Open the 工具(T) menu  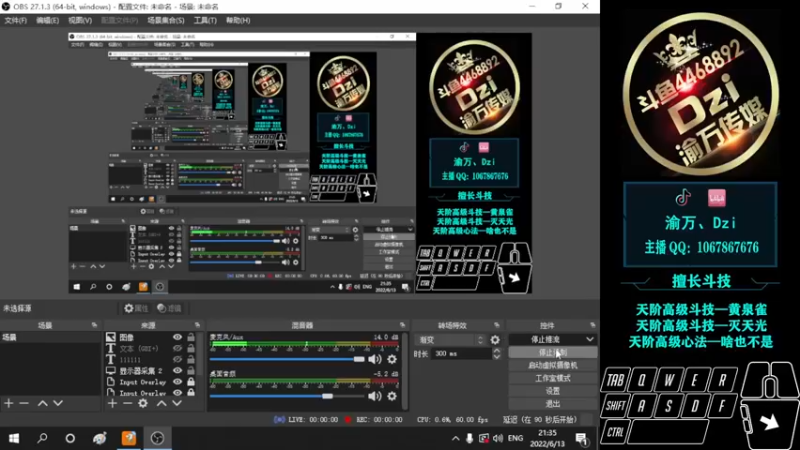[205, 20]
